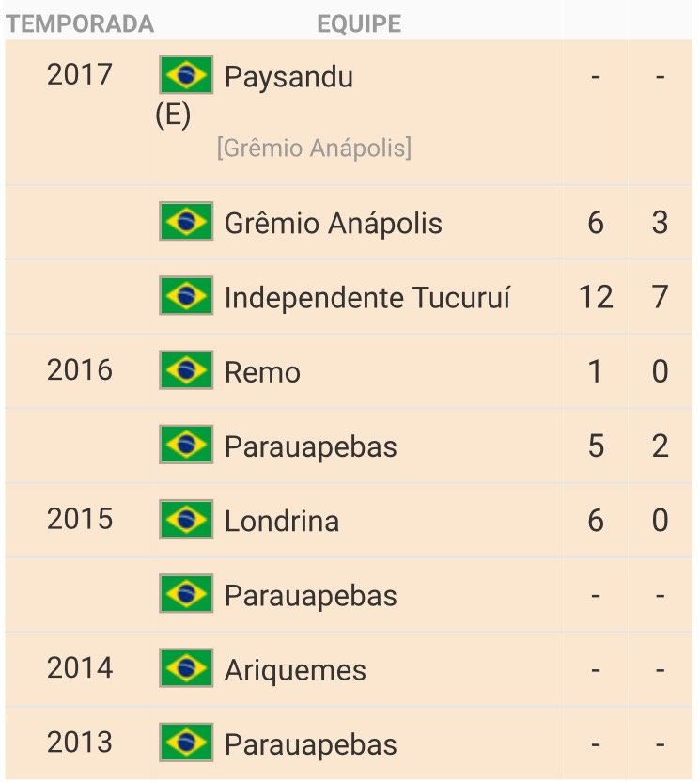Click the flag icon next to Londrina
The height and width of the screenshot is (782, 700).
(186, 519)
